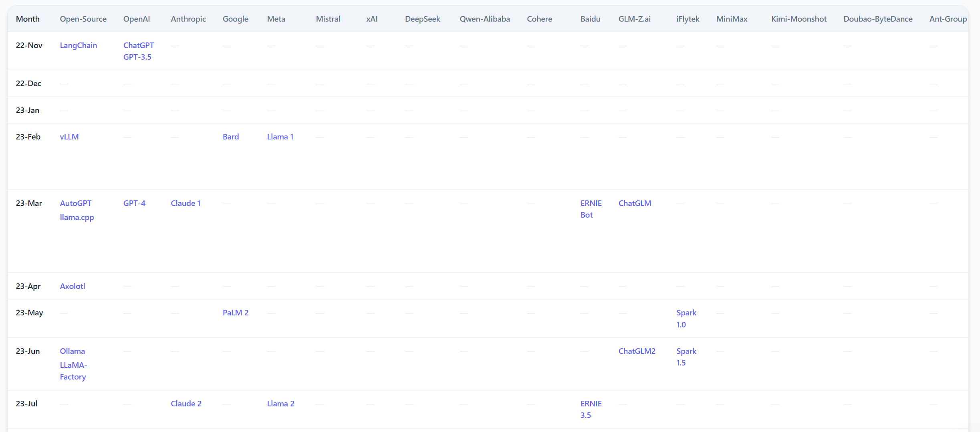Viewport: 980px width, 432px height.
Task: Click the ChatGPT GPT-3.5 link
Action: pos(138,51)
